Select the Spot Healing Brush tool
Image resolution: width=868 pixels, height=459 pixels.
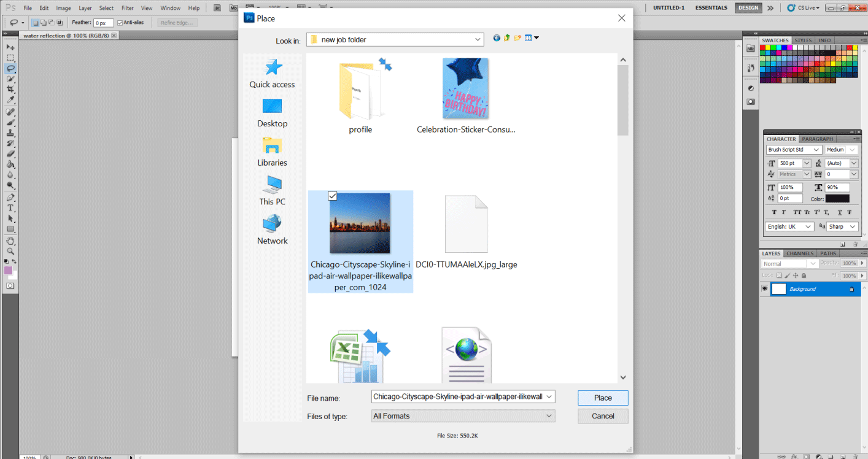pos(10,112)
